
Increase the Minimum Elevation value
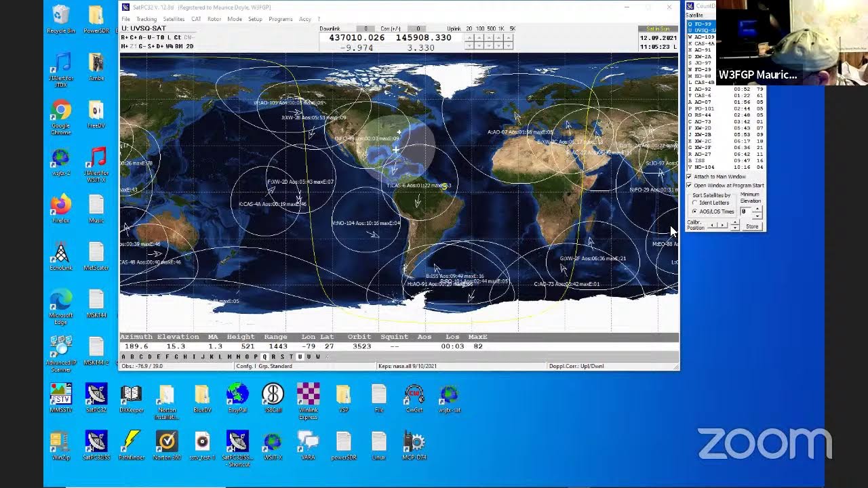(757, 209)
